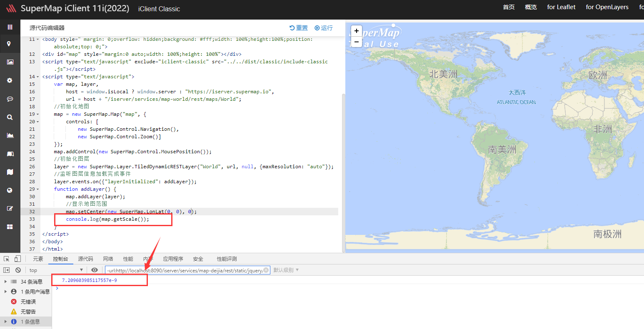Screen dimensions: 644x329
Task: Click the ATLANTIC OCEAN map label
Action: point(516,102)
